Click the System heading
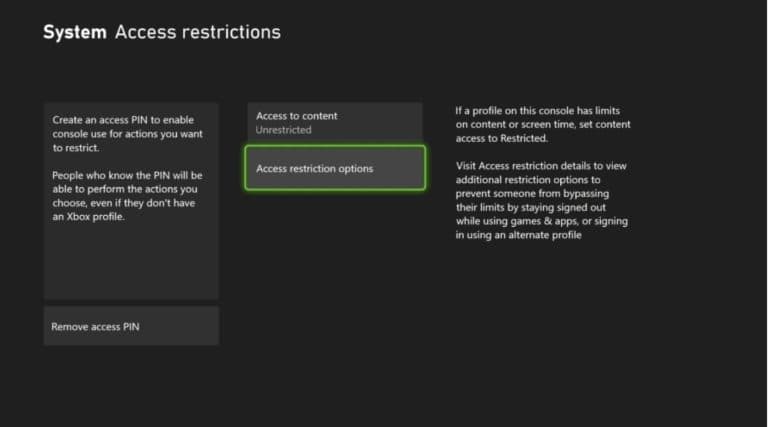 coord(74,32)
